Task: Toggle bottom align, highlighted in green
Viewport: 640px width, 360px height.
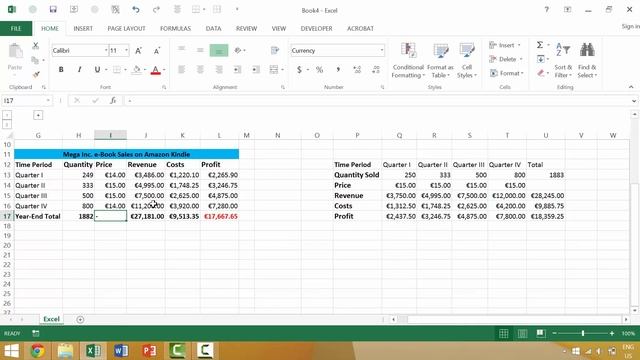Action: 219,50
